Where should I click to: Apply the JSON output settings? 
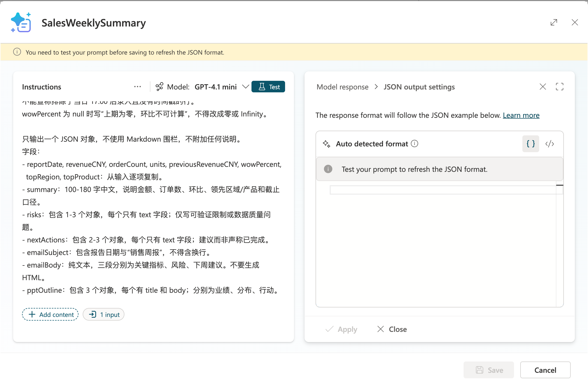coord(341,329)
